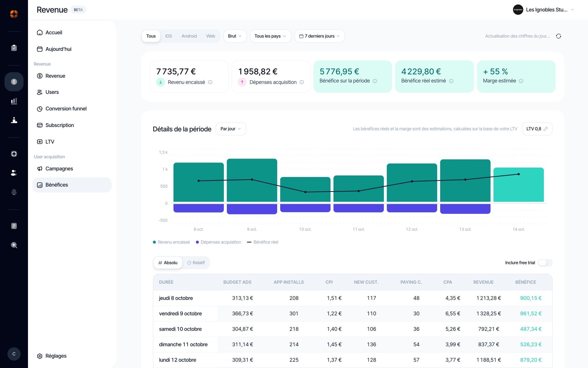Screen dimensions: 588x368
Task: Toggle the Inclure free trial switch
Action: tap(545, 263)
